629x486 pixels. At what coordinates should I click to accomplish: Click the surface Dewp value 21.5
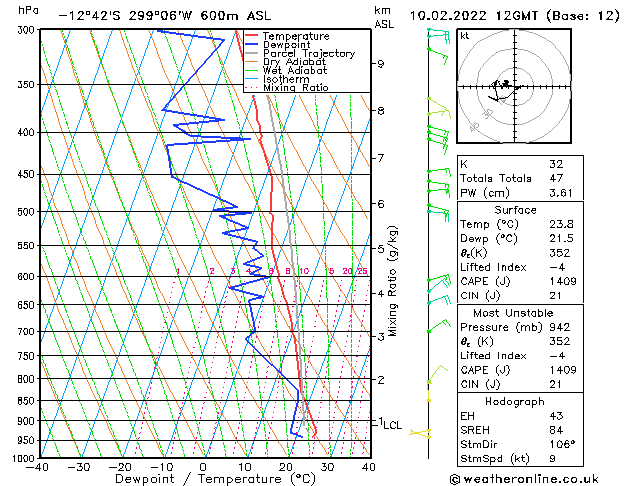click(561, 239)
